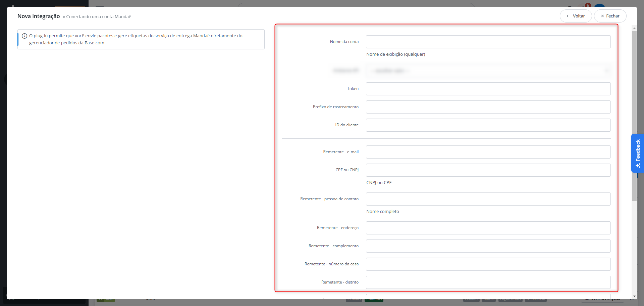Select the 'Prefixo de rastreamento' field
644x306 pixels.
point(488,107)
